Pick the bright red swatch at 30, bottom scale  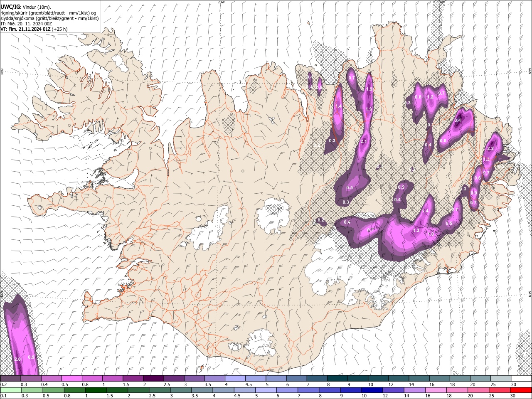tap(522, 390)
